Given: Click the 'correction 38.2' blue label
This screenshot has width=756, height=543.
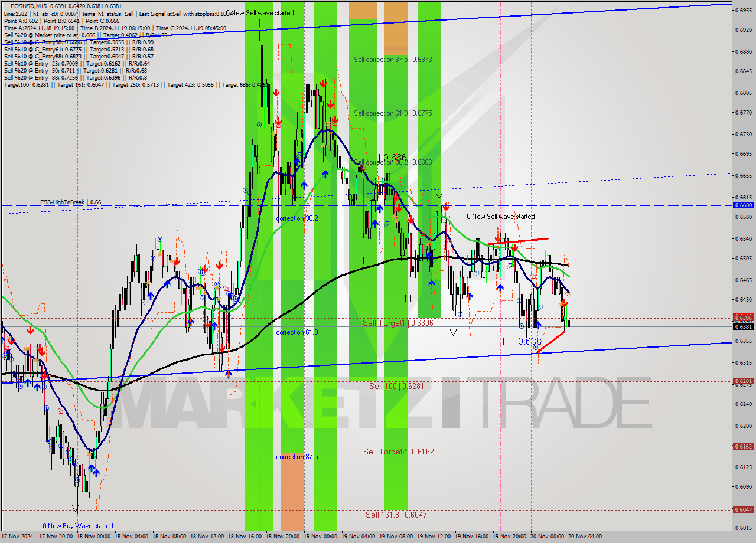Looking at the screenshot, I should pos(297,218).
